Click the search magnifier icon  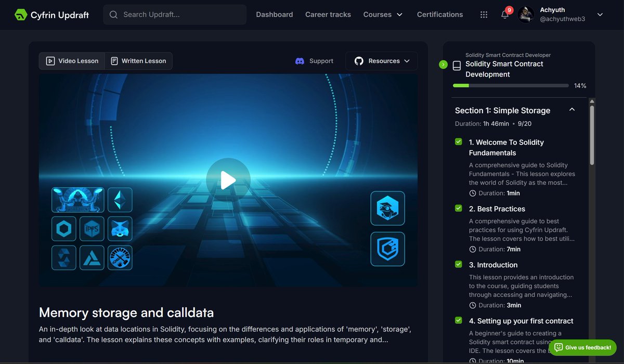113,15
